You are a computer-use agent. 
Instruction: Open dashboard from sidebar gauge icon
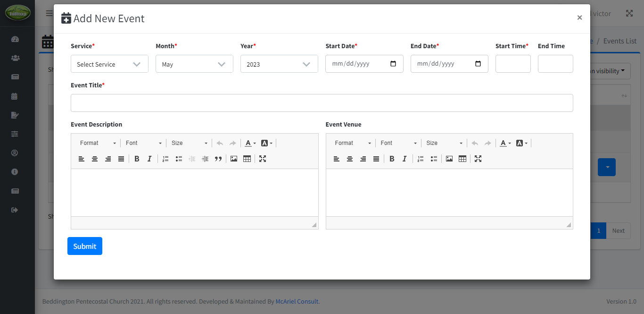coord(15,39)
